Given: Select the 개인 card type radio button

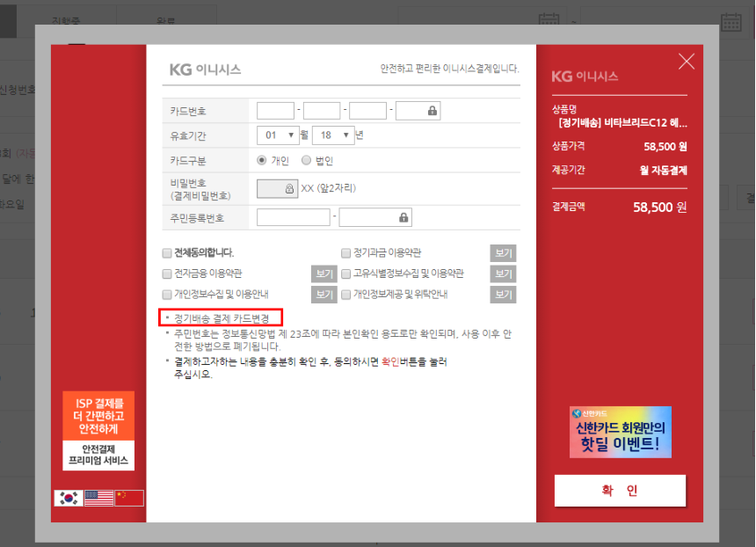Looking at the screenshot, I should [262, 161].
